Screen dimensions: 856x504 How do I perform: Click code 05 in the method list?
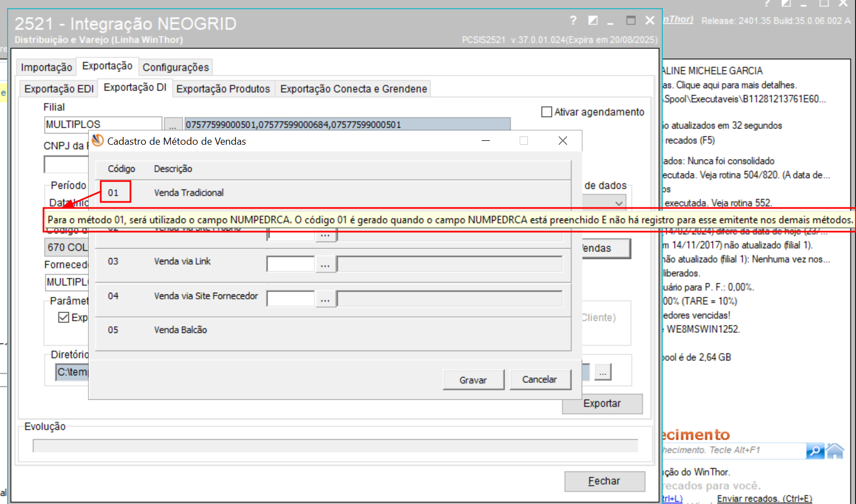[x=113, y=330]
